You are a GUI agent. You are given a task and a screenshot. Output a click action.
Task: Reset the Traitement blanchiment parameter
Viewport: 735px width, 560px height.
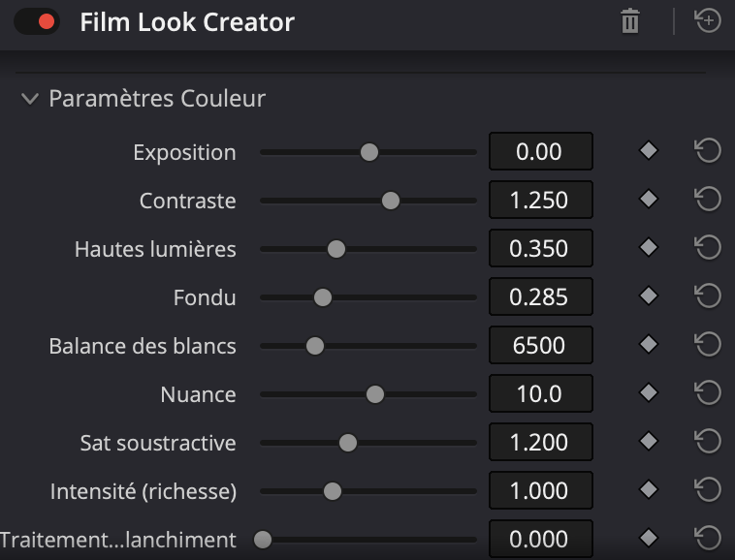[708, 539]
